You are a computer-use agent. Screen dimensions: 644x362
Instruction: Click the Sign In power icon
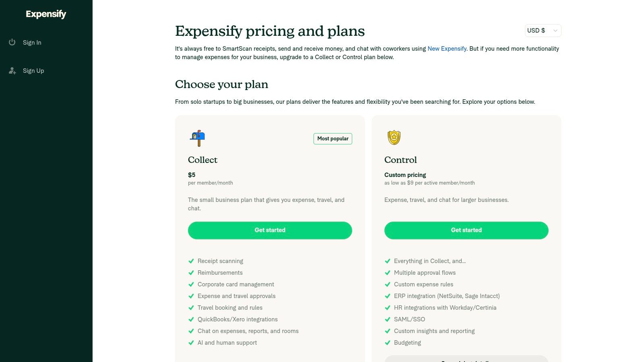(x=12, y=42)
